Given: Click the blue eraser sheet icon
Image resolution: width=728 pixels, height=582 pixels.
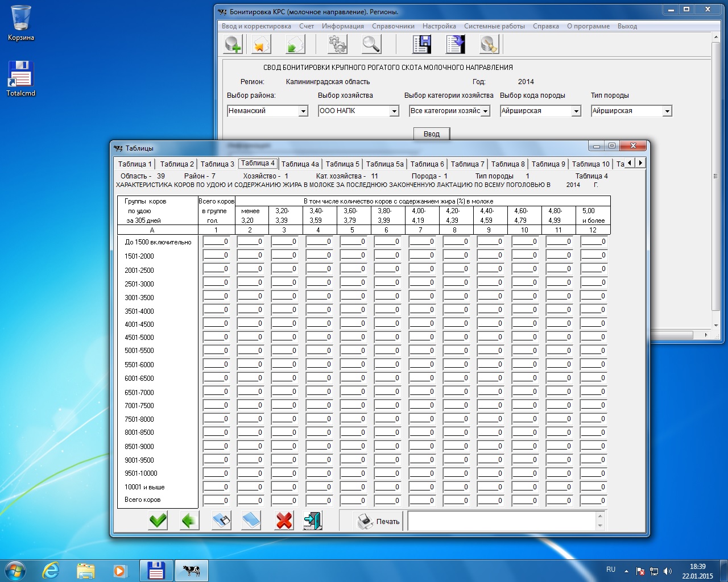Looking at the screenshot, I should point(250,520).
